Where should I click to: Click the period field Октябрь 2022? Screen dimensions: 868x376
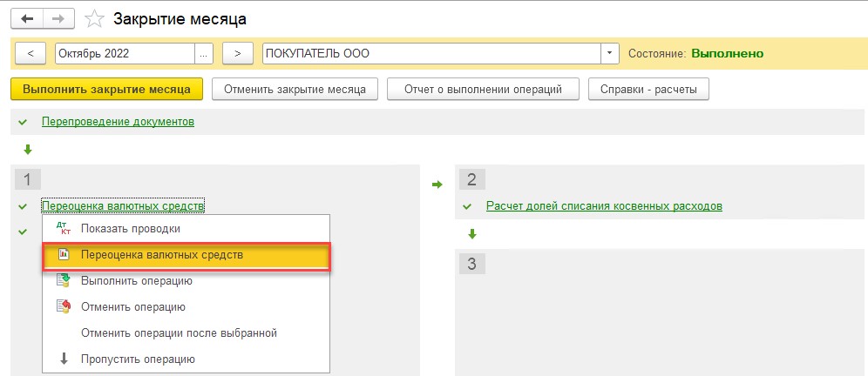coord(125,54)
